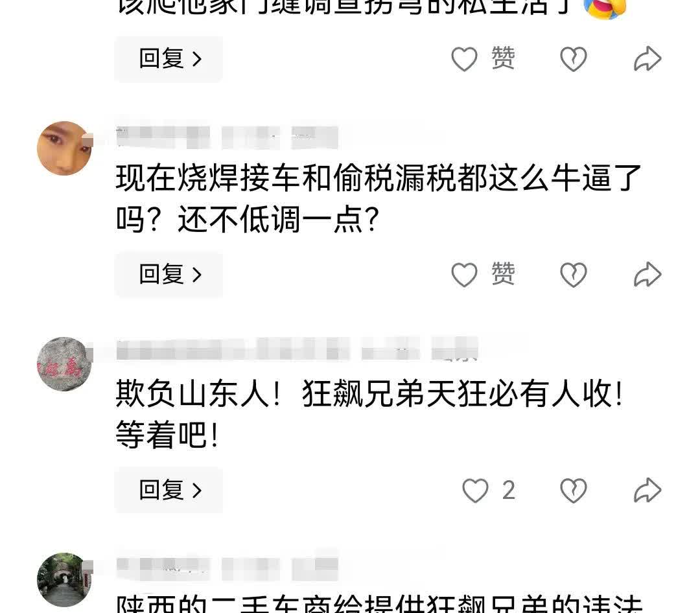Open the woman's face avatar profile
This screenshot has height=613, width=700.
click(x=64, y=148)
